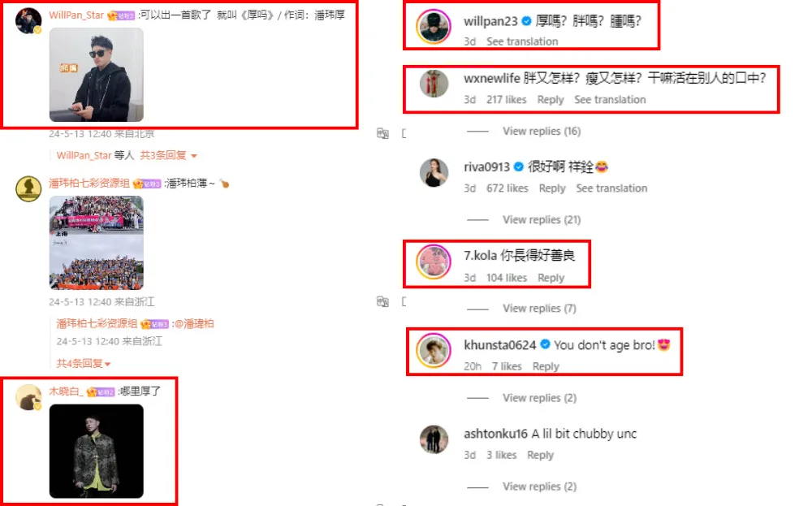
Task: View replies (21) under riva0913's comment
Action: [x=542, y=219]
